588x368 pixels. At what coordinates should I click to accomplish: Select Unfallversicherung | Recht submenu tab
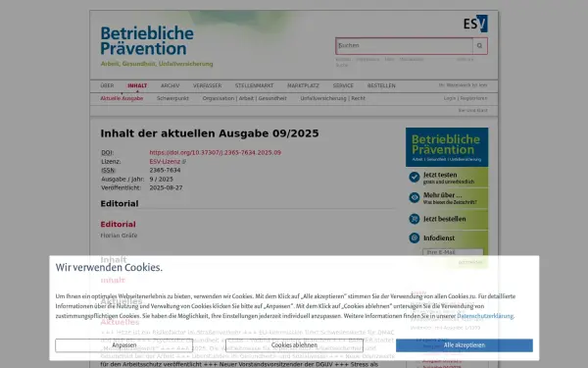tap(332, 98)
